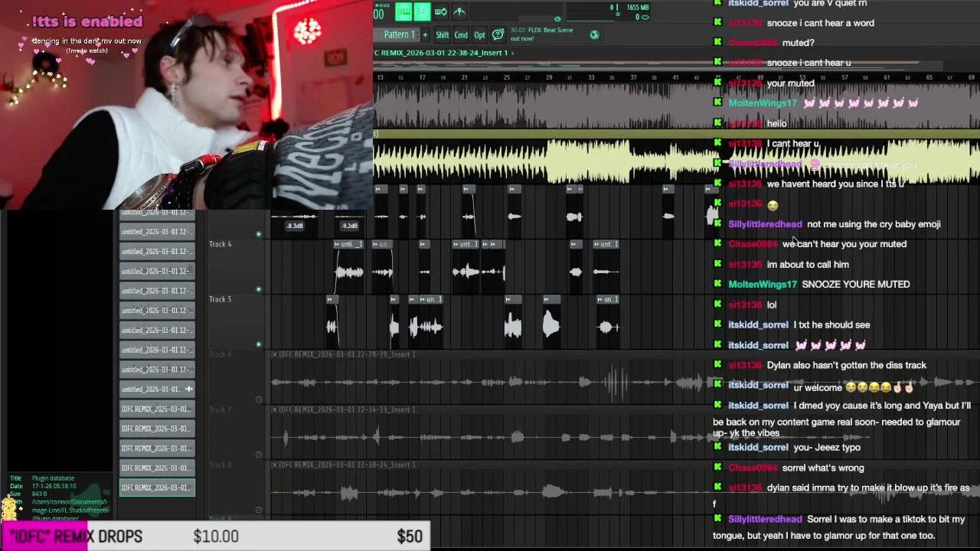The width and height of the screenshot is (980, 551).
Task: Unmute Track 7 using its grey dot
Action: point(259,455)
